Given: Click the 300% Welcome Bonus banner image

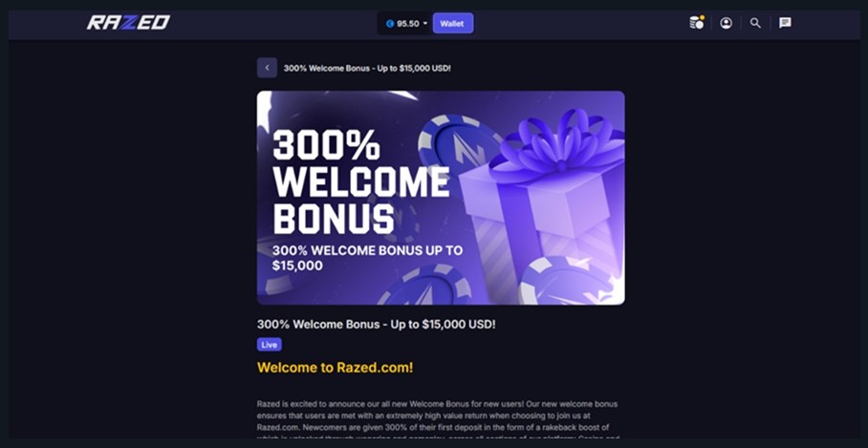Looking at the screenshot, I should (x=441, y=198).
